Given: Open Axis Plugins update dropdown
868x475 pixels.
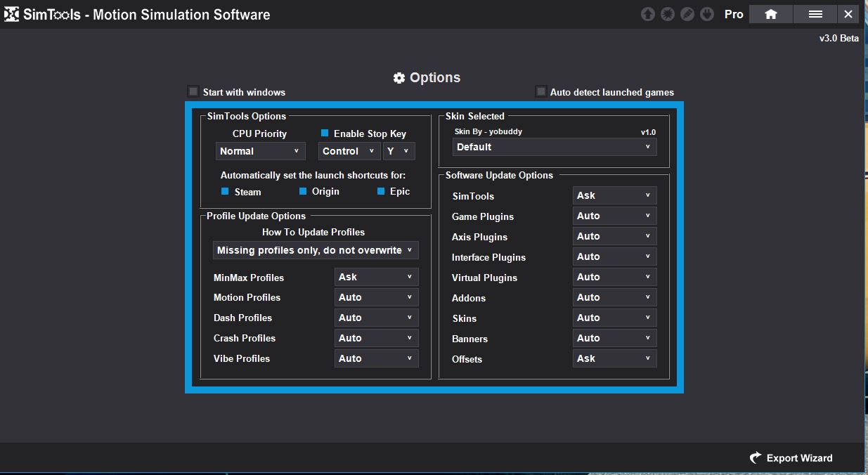Looking at the screenshot, I should [614, 236].
